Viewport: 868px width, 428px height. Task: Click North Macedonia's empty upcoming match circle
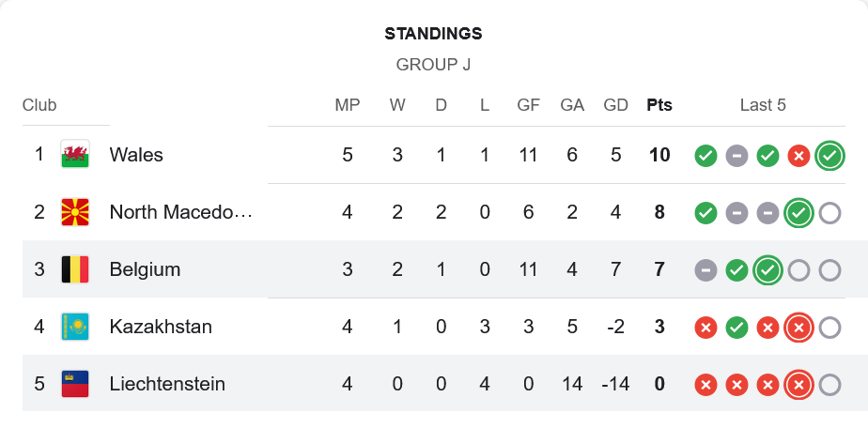829,213
